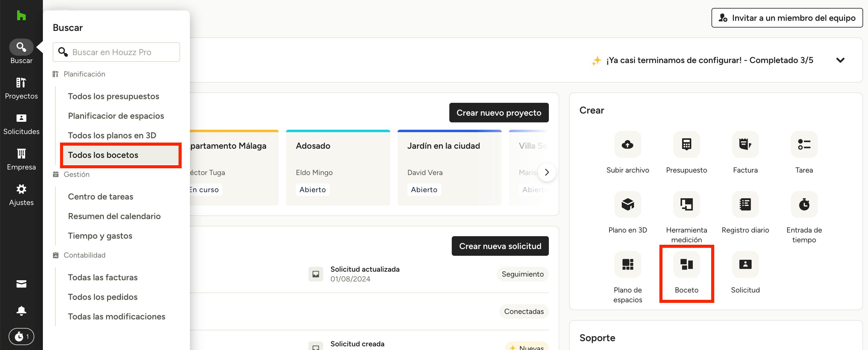The width and height of the screenshot is (868, 350).
Task: Open Centro de tareas menu entry
Action: (x=100, y=196)
